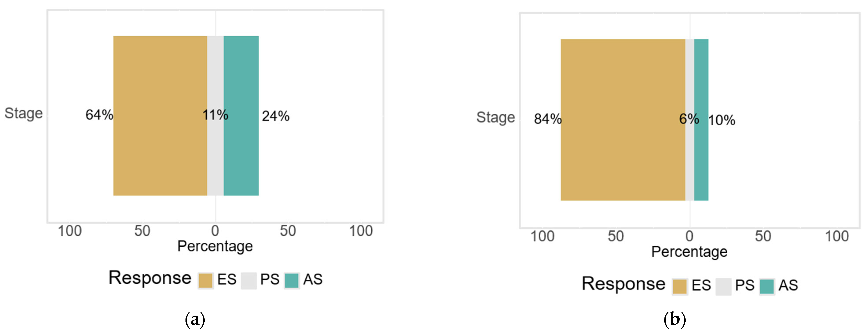
Task: Click the Percentage axis title in chart (b)
Action: pos(689,252)
